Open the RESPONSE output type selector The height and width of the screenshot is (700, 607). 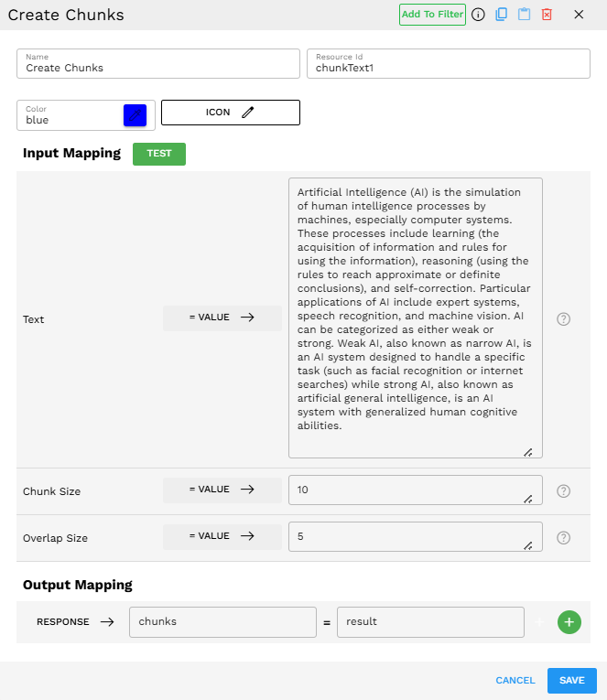coord(74,622)
